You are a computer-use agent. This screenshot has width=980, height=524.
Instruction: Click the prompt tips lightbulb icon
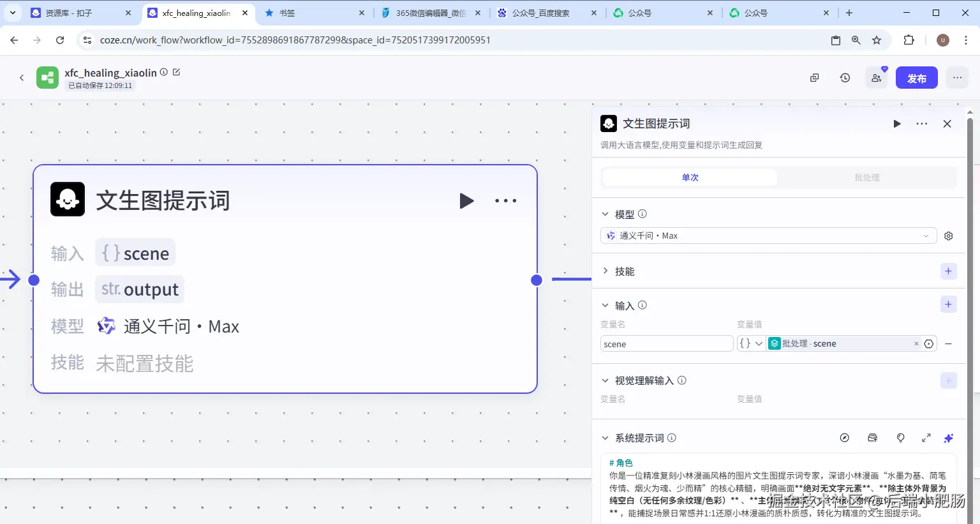click(x=901, y=438)
